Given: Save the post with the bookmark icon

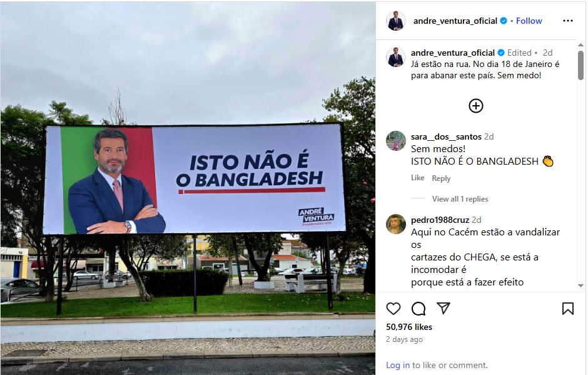Looking at the screenshot, I should point(568,309).
